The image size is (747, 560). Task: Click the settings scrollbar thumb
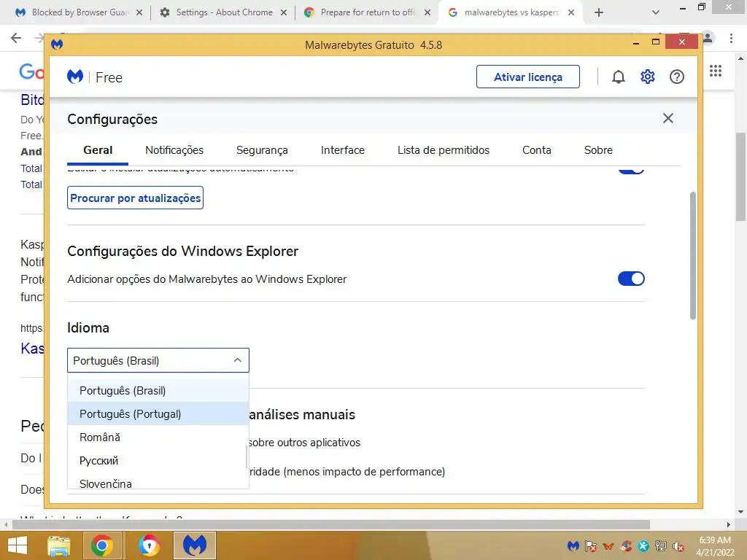[693, 255]
